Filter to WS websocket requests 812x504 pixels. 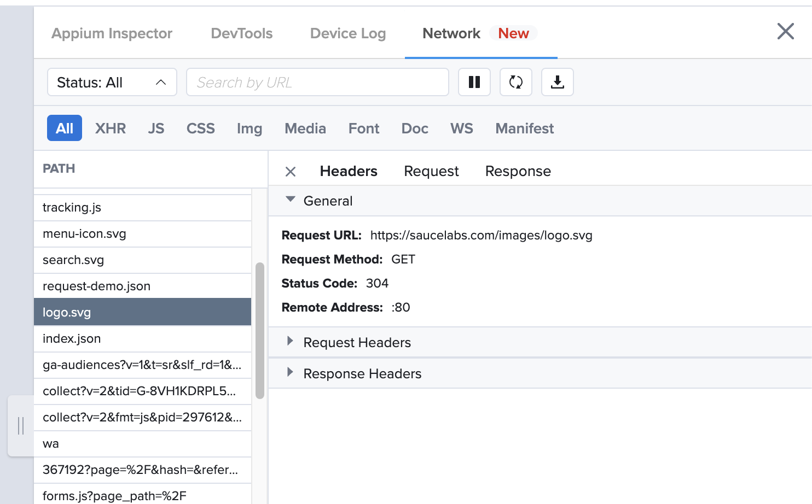[461, 128]
